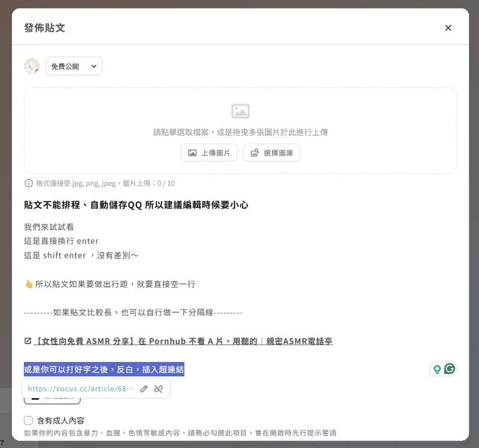
Task: Click the divider line text 如果貼文比較長
Action: 133,312
